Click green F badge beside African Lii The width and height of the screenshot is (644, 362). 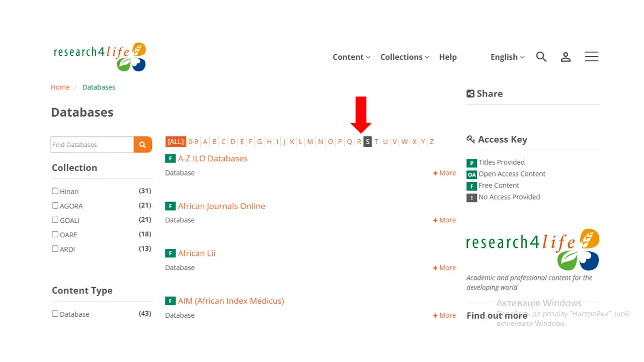pyautogui.click(x=170, y=253)
